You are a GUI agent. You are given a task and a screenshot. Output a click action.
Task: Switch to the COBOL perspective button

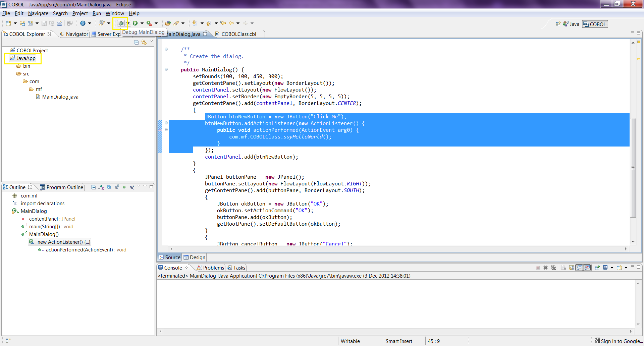coord(595,24)
